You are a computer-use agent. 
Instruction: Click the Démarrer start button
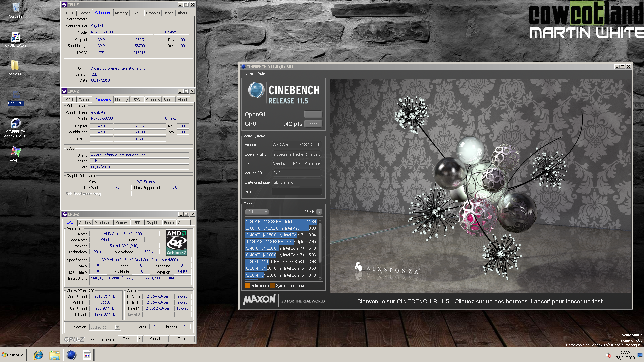pyautogui.click(x=14, y=355)
